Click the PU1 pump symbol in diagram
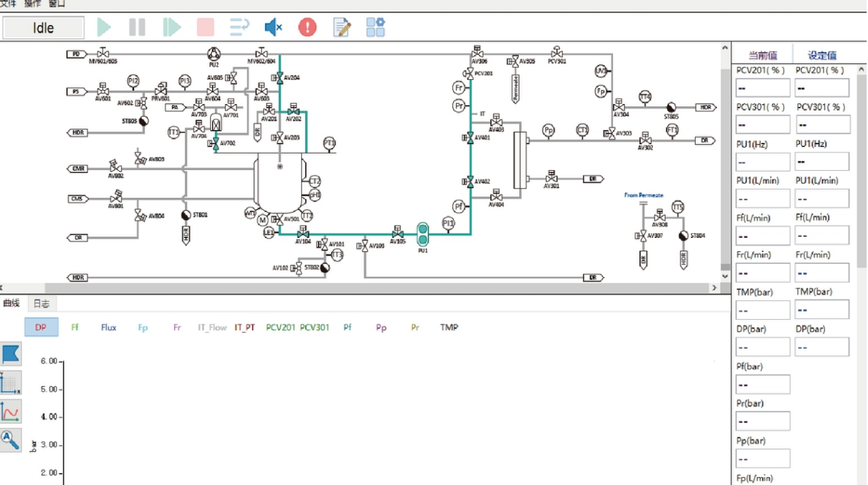 click(x=423, y=234)
